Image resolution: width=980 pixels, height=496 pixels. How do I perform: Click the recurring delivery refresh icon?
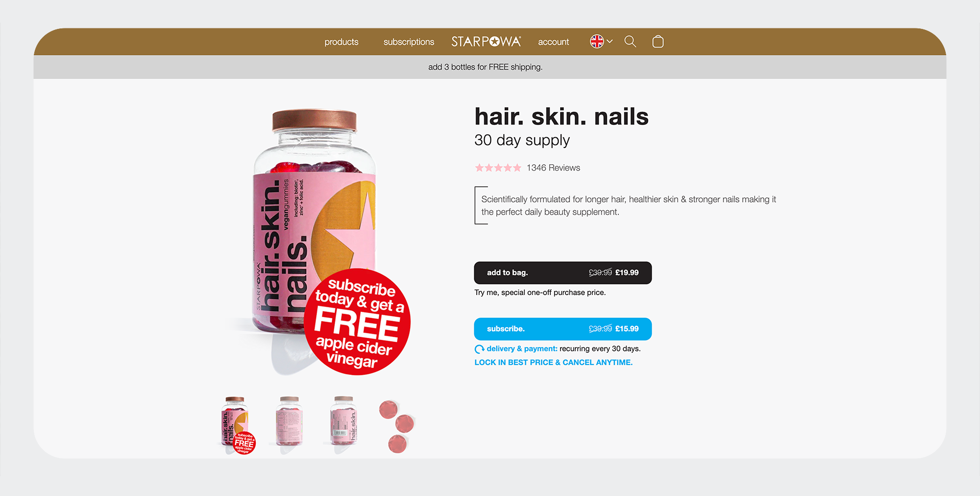coord(479,349)
